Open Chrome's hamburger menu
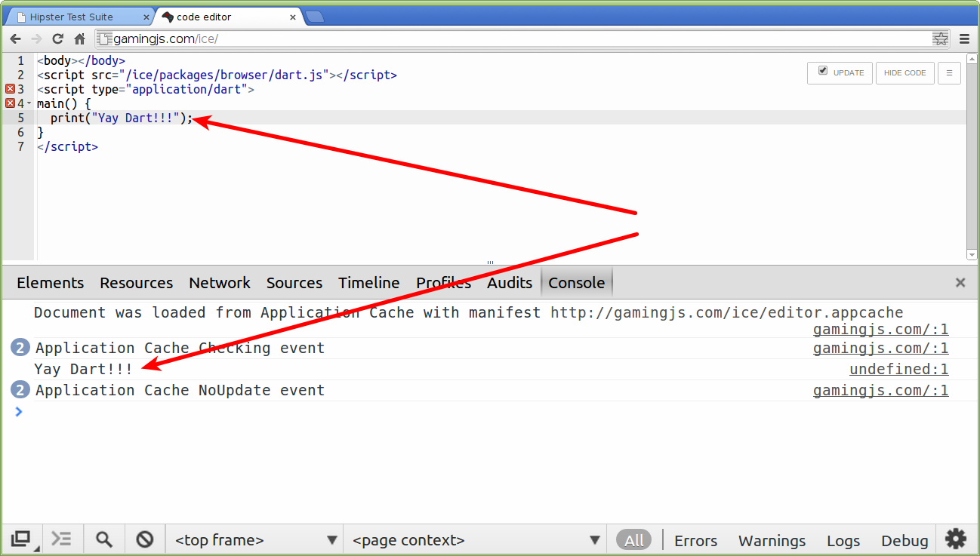 click(x=964, y=38)
